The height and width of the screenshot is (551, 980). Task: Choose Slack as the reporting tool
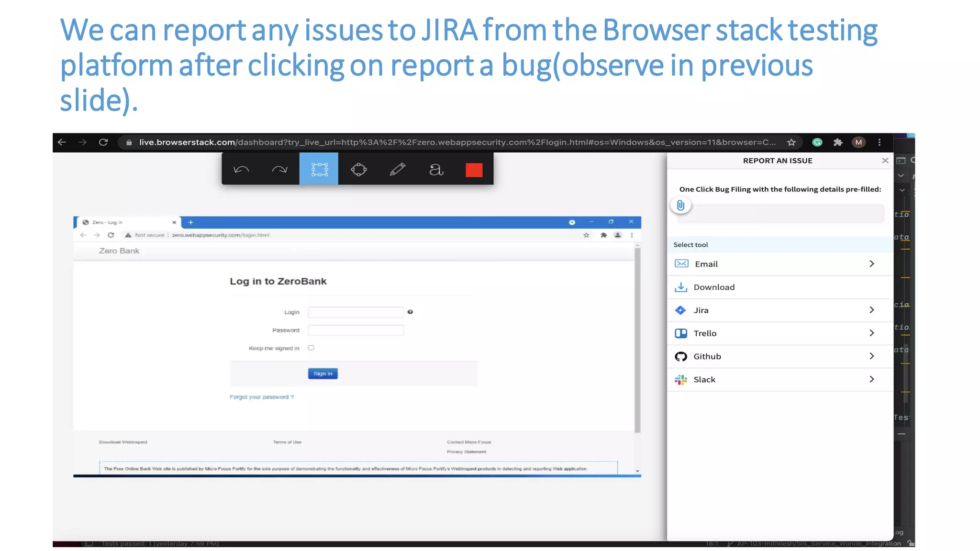pos(780,379)
